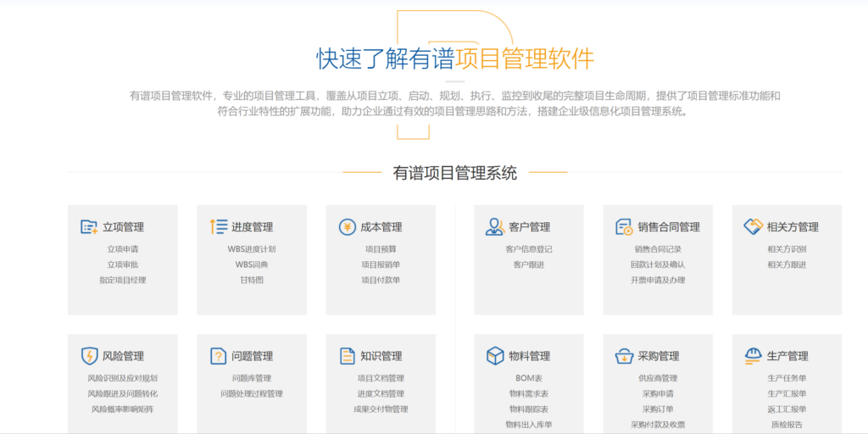
Task: Click the BOM表 link
Action: click(x=529, y=378)
